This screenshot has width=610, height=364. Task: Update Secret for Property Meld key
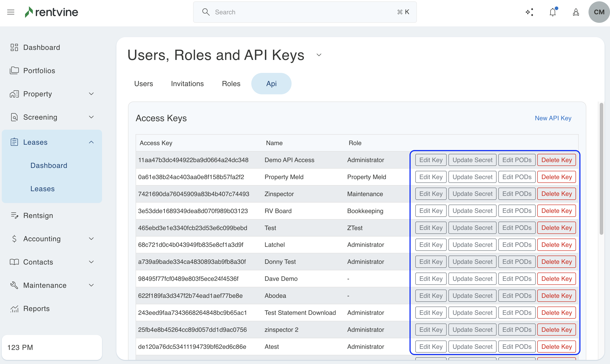click(472, 177)
